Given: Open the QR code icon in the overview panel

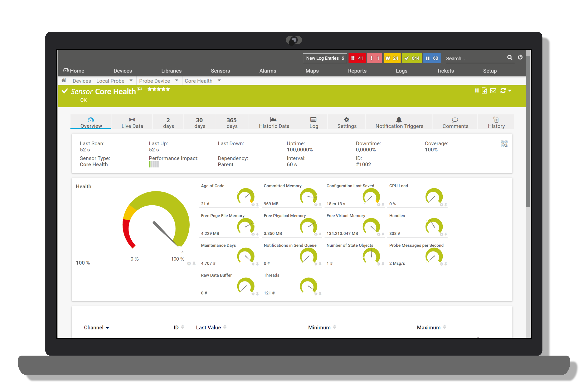Looking at the screenshot, I should (x=504, y=144).
